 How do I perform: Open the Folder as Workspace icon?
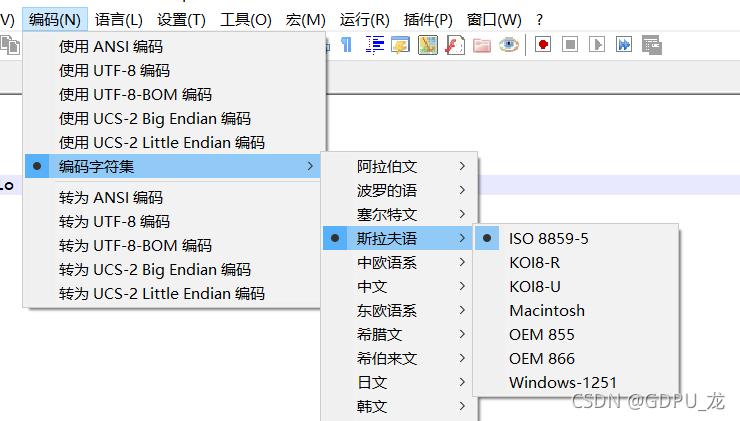click(x=482, y=45)
